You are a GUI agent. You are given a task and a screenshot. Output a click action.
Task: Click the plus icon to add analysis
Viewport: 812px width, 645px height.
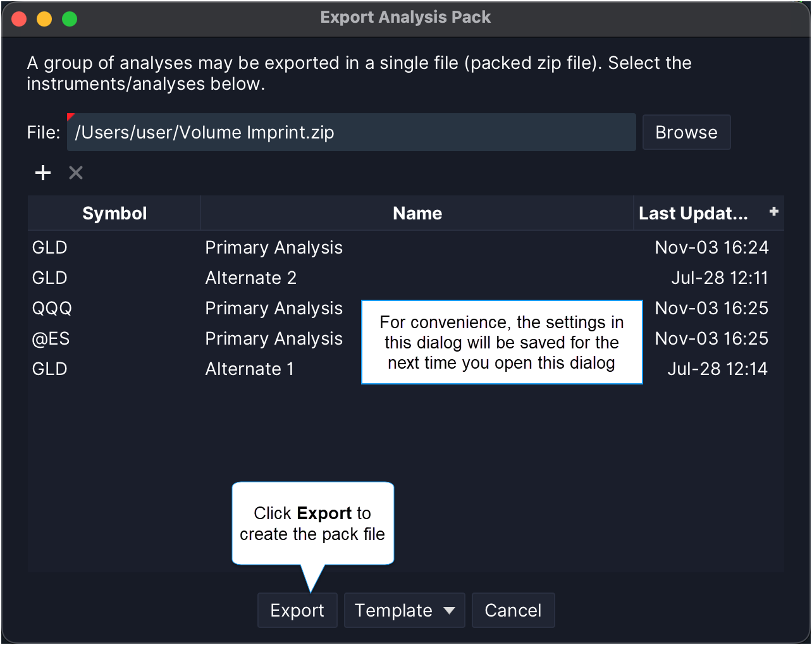click(43, 173)
